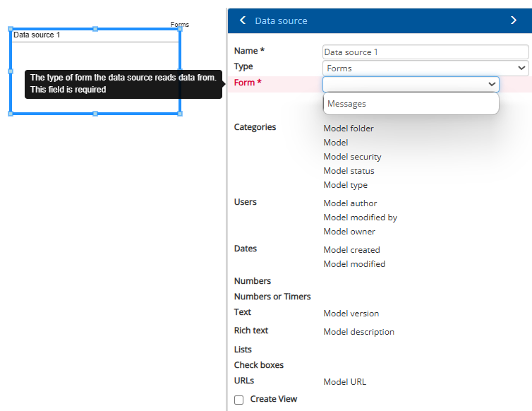Select the Model description rich text field
The height and width of the screenshot is (411, 532).
pyautogui.click(x=358, y=332)
